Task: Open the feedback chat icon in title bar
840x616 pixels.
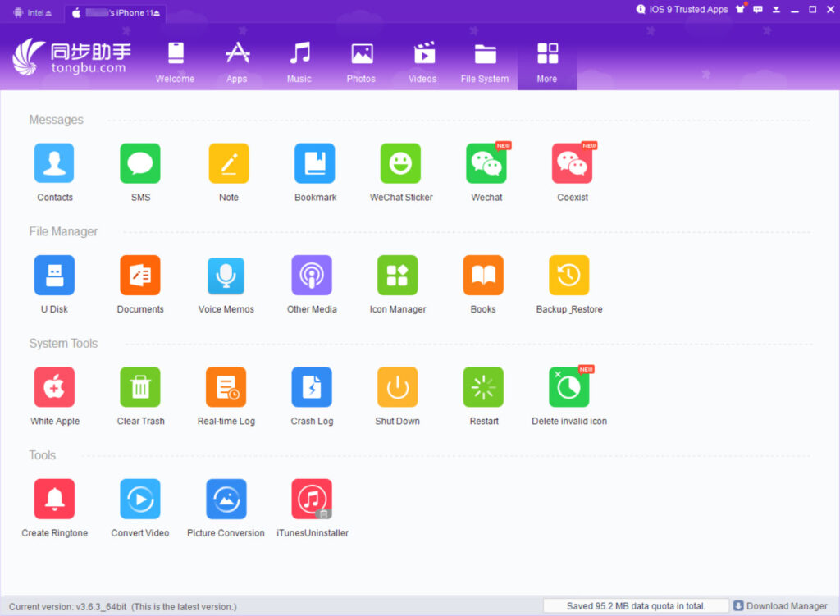Action: tap(757, 9)
